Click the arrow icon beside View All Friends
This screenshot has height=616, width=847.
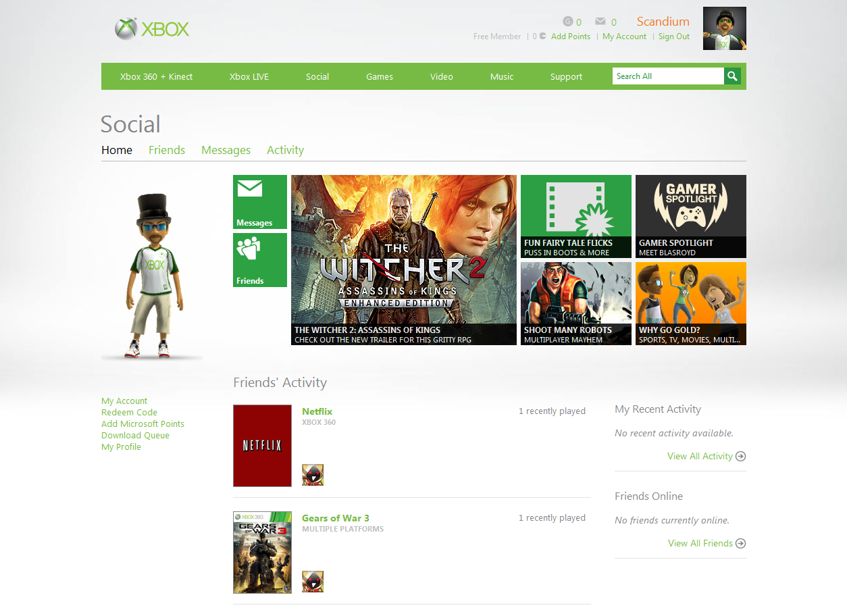coord(741,543)
